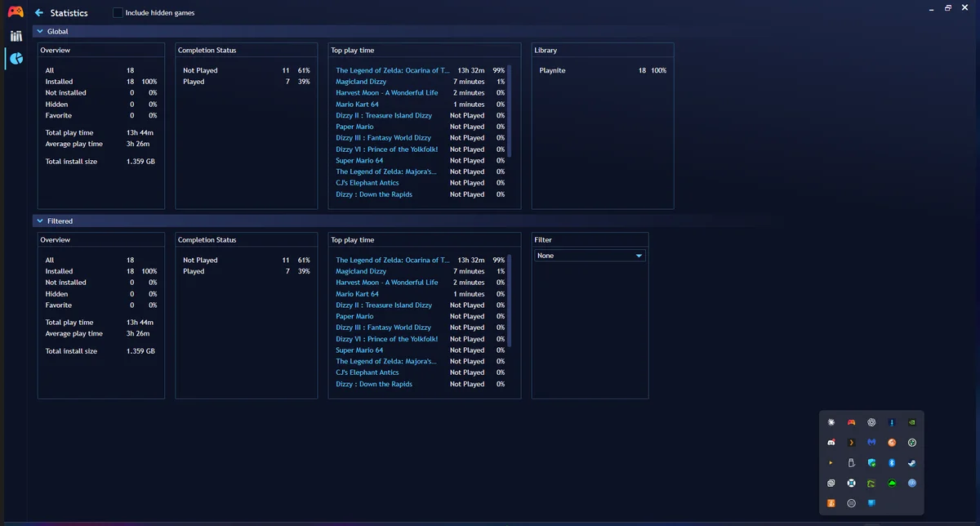Open Super Mario 64 in Global top play time
Image resolution: width=980 pixels, height=526 pixels.
[359, 161]
